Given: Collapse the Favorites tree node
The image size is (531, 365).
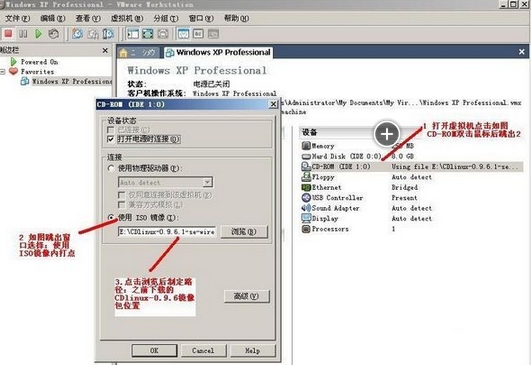Looking at the screenshot, I should (3, 71).
